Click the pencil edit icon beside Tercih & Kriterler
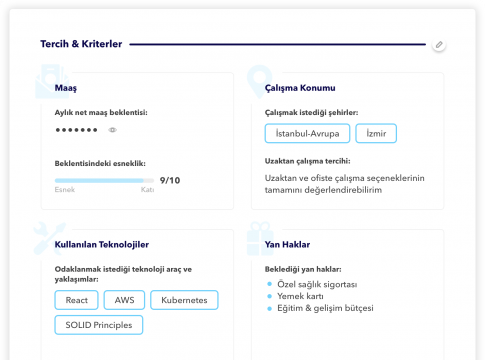 click(x=439, y=45)
